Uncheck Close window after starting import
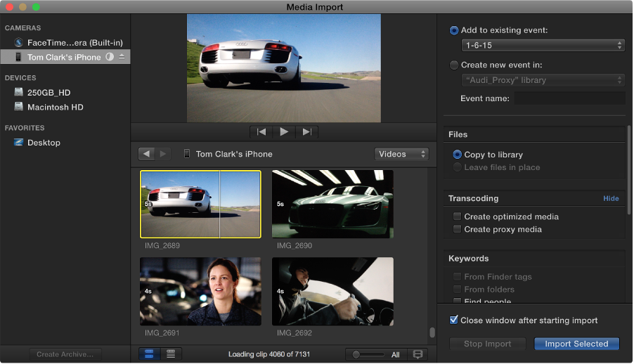Image resolution: width=634 pixels, height=364 pixels. pos(453,320)
